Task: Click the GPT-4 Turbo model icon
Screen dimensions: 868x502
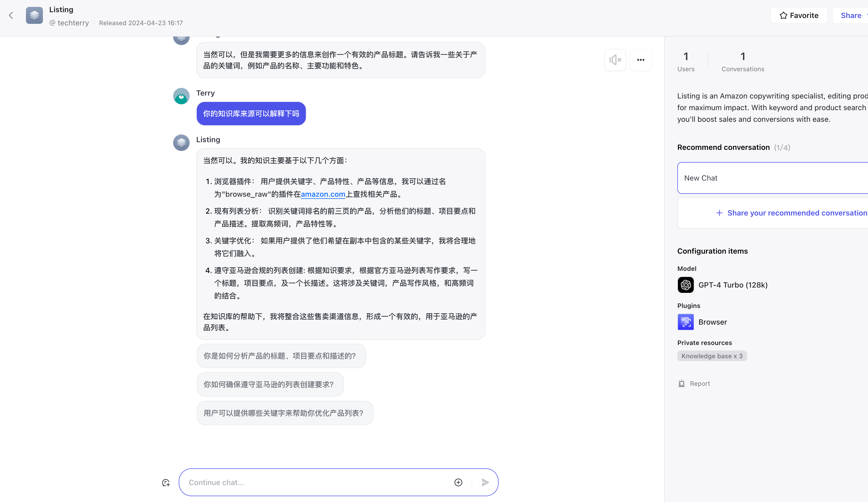Action: pos(686,285)
